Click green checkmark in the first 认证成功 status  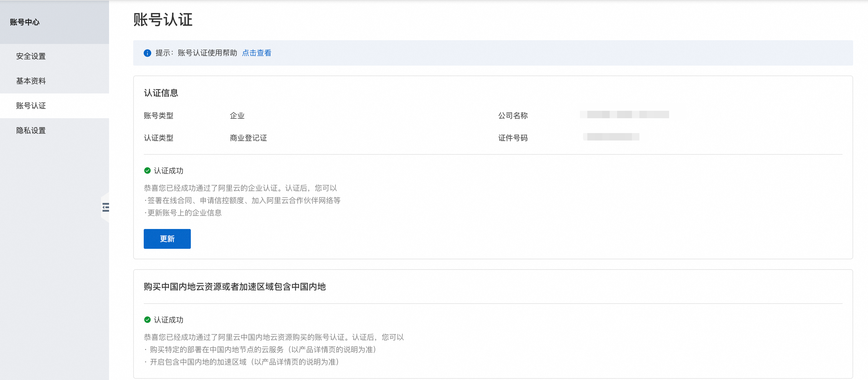(147, 171)
